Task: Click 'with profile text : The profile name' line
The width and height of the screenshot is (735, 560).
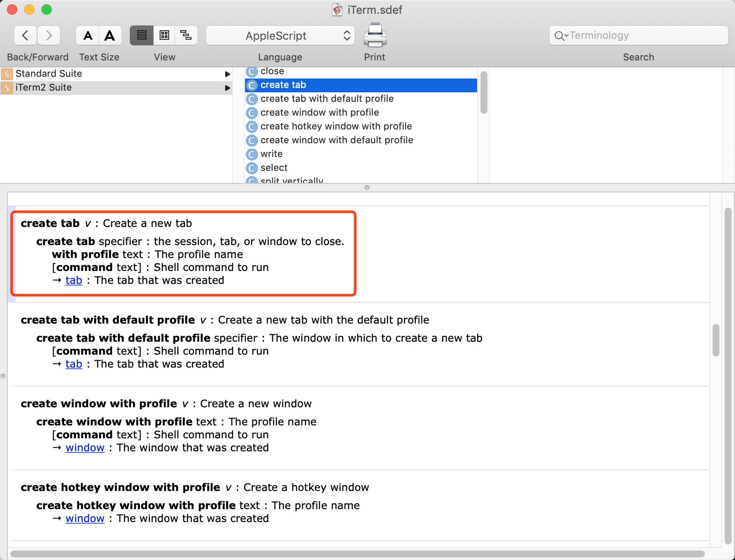Action: tap(147, 255)
